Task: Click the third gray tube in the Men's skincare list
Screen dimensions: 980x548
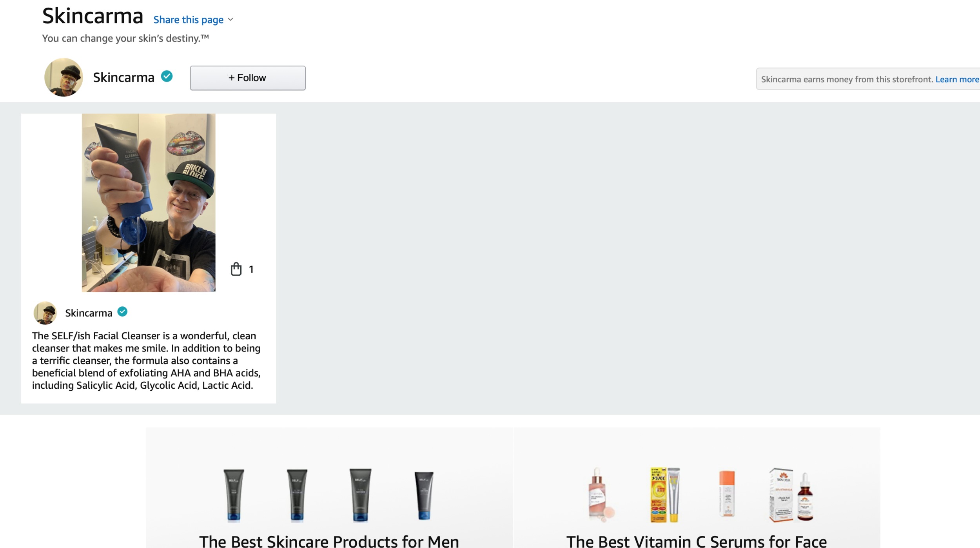Action: click(361, 495)
